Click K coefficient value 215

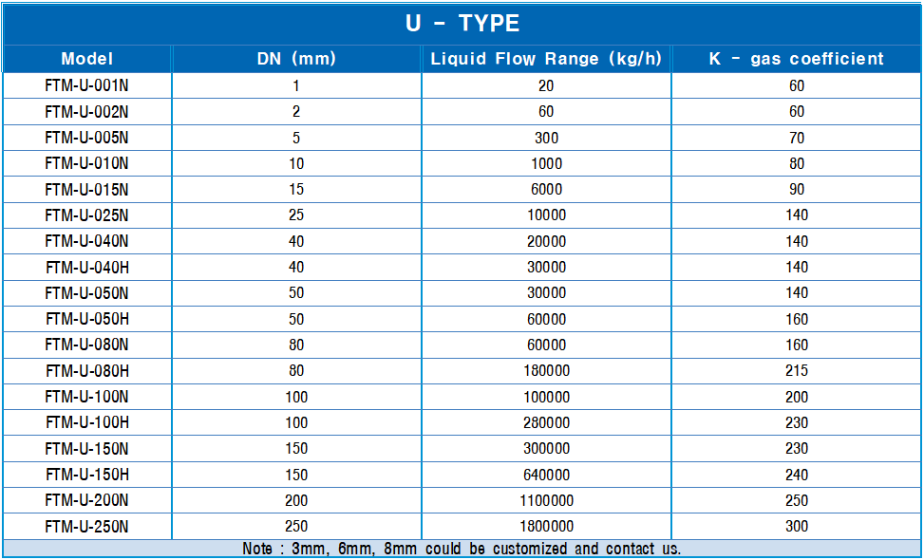pos(797,371)
